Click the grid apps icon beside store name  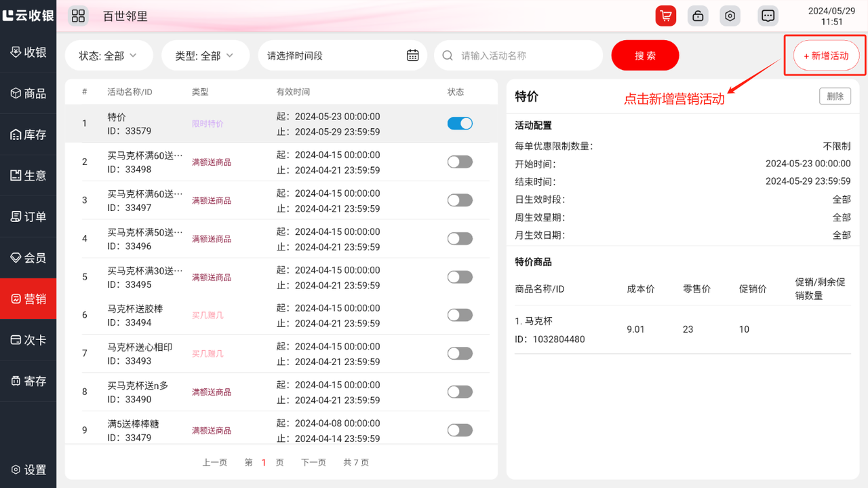[x=78, y=16]
